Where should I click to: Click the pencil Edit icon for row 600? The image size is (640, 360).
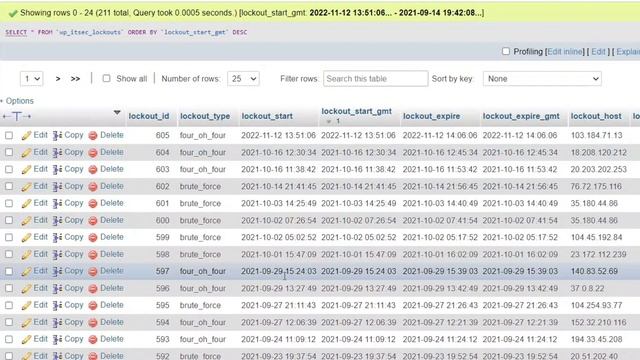point(27,220)
